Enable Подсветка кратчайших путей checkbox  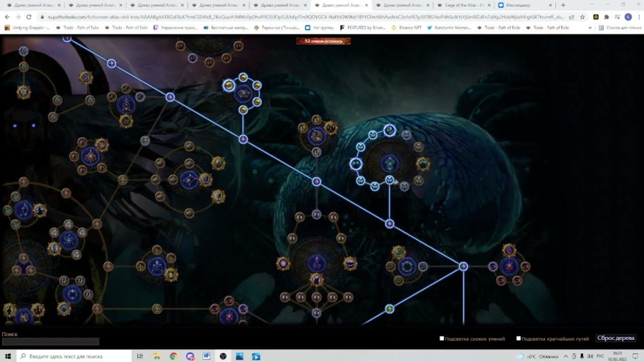[x=518, y=338]
